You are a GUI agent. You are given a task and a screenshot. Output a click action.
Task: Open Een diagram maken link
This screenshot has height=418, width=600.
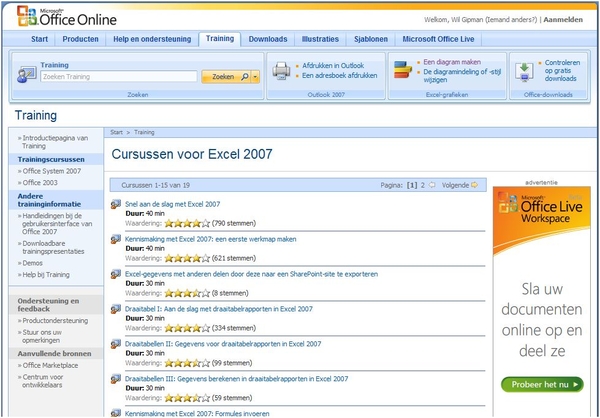(452, 62)
